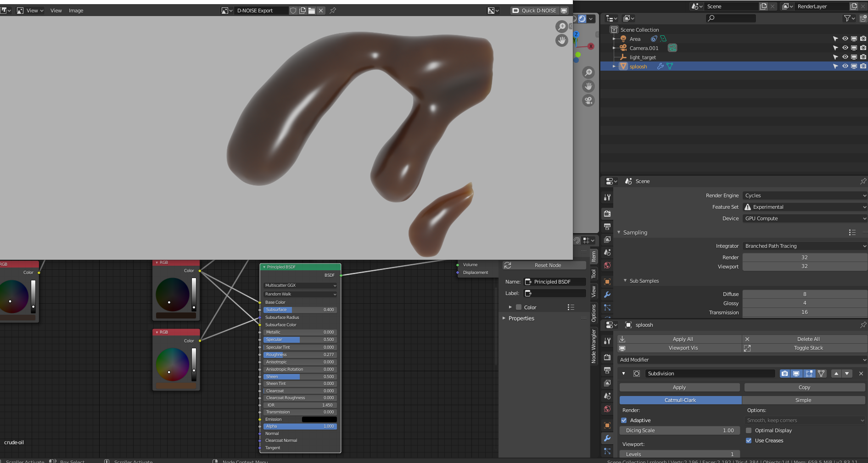Click the Emission color swatch on Principled BSDF
Image resolution: width=868 pixels, height=463 pixels.
(319, 419)
